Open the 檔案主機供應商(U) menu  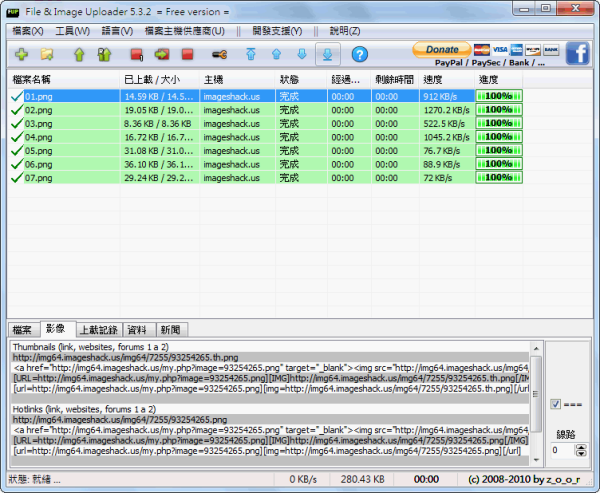pos(187,31)
